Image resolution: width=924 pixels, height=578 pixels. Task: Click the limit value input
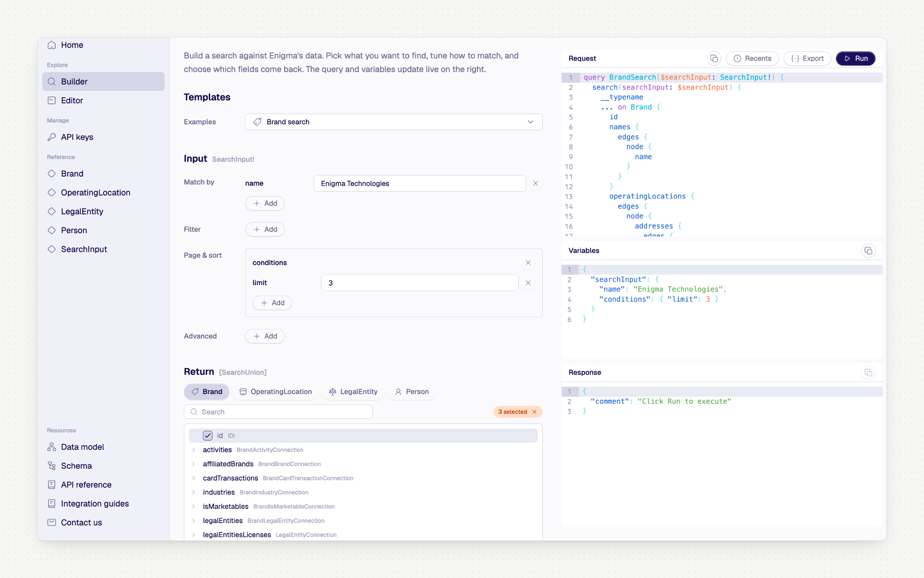click(x=420, y=283)
